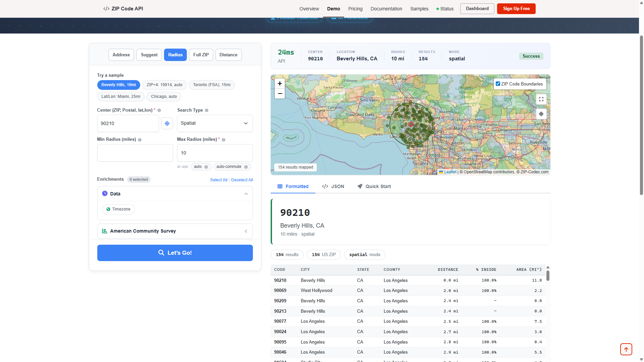644x362 pixels.
Task: Click the 90046 code cell
Action: point(280,352)
